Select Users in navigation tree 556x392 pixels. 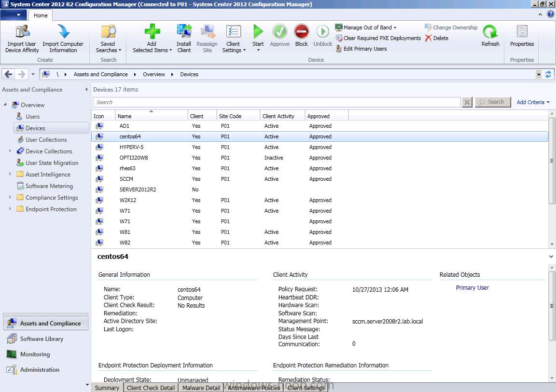pos(32,117)
